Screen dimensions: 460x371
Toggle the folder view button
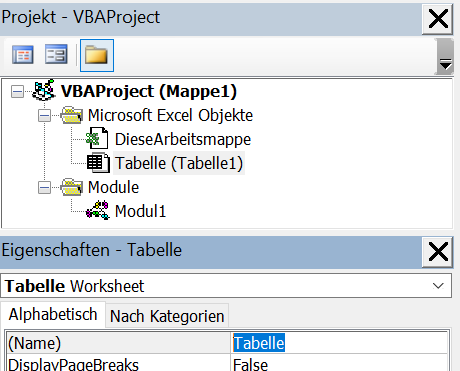pyautogui.click(x=97, y=55)
